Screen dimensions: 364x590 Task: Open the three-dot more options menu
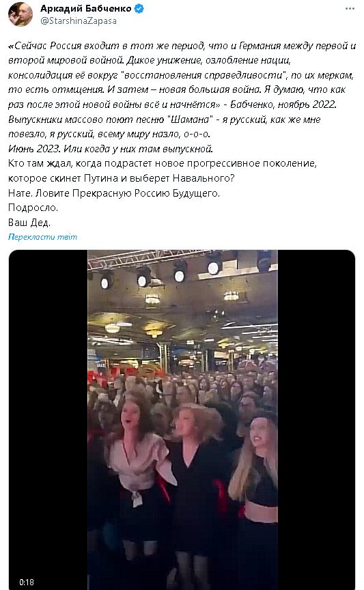[350, 9]
